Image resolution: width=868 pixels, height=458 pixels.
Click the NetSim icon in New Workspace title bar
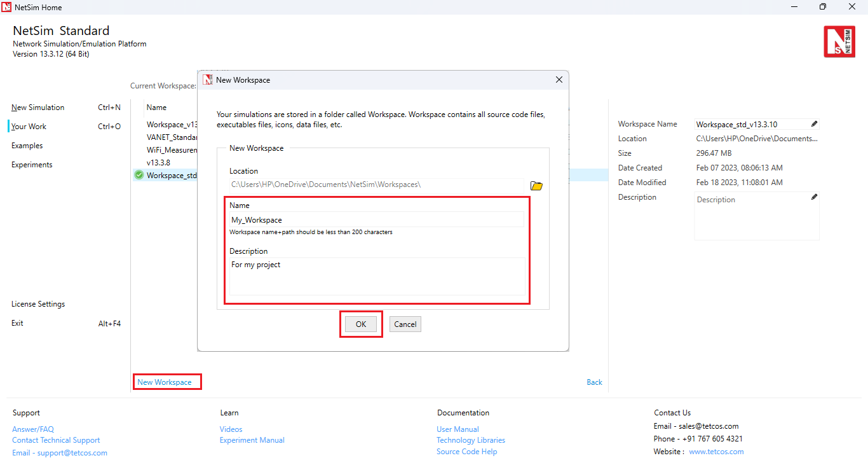coord(208,80)
